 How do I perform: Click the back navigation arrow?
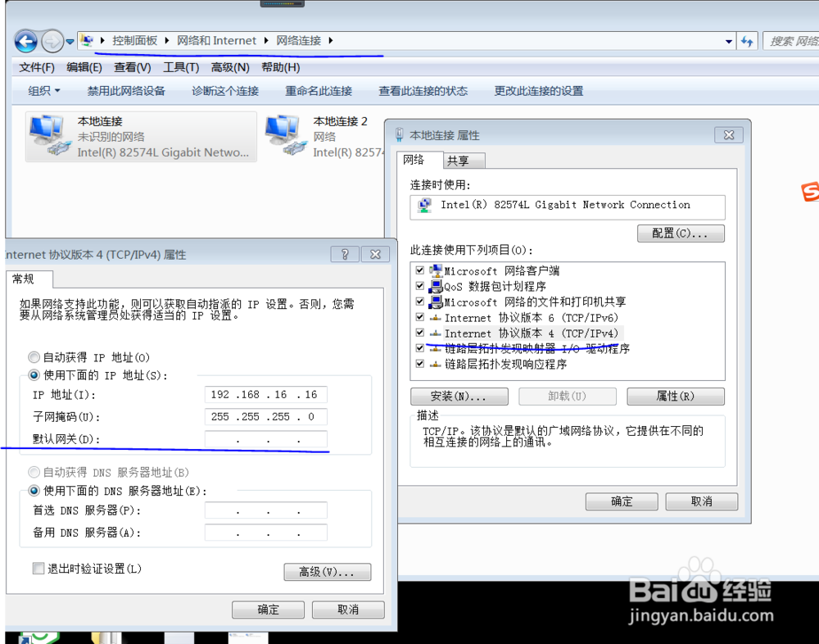click(x=25, y=40)
